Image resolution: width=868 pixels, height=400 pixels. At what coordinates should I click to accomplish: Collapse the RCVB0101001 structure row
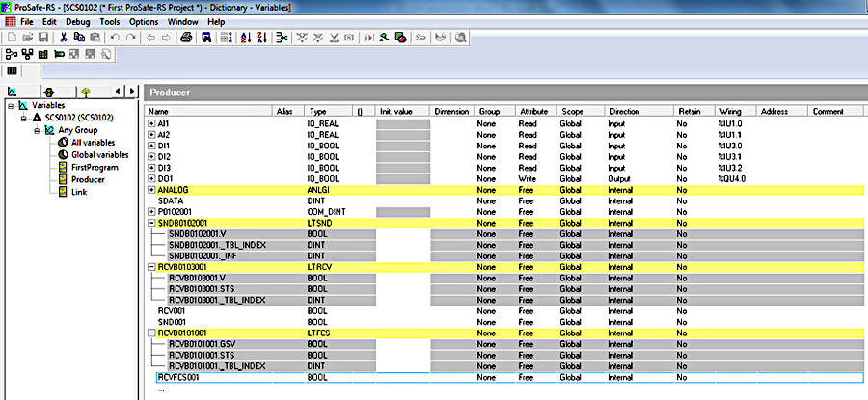click(x=151, y=333)
